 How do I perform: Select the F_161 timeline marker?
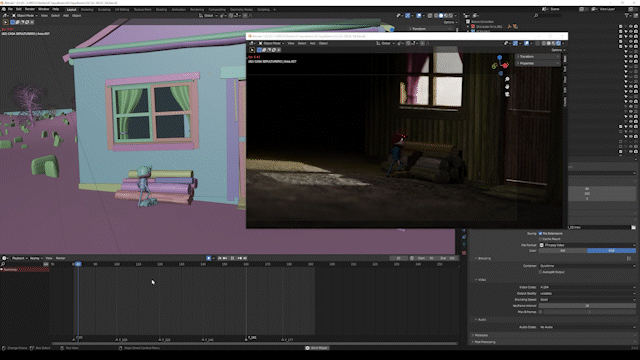(251, 338)
